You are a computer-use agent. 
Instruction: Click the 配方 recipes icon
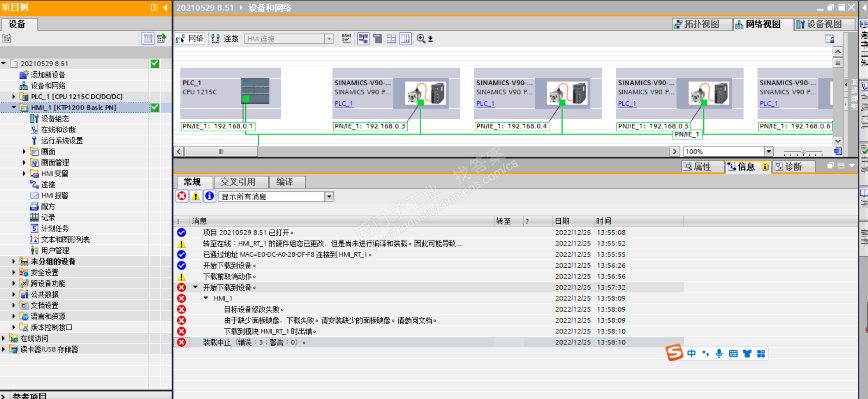pos(34,207)
